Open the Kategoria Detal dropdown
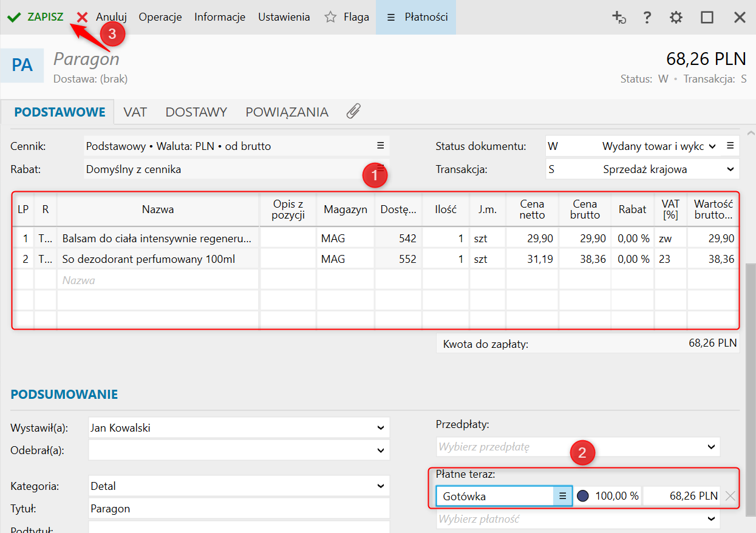The image size is (756, 533). coord(381,486)
